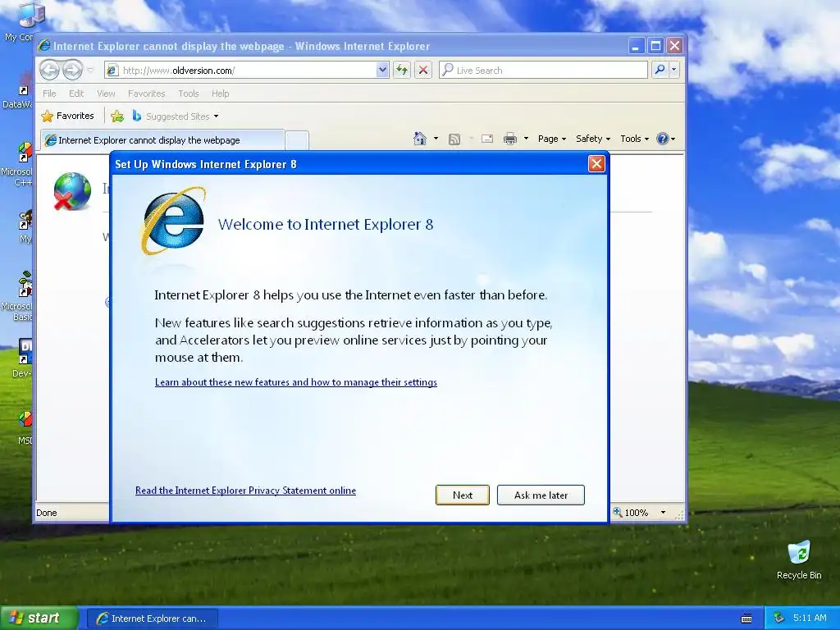Image resolution: width=840 pixels, height=630 pixels.
Task: Open the Page dropdown menu
Action: pos(552,139)
